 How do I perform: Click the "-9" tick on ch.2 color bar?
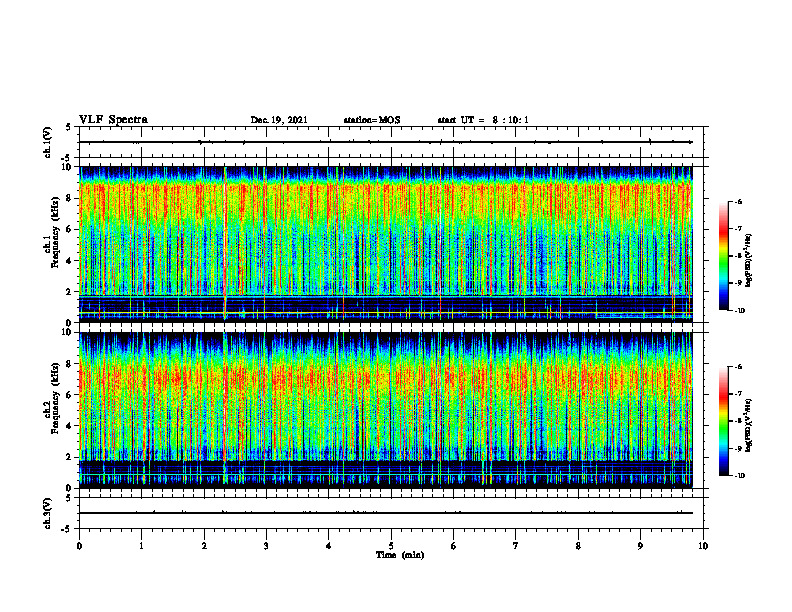click(738, 448)
